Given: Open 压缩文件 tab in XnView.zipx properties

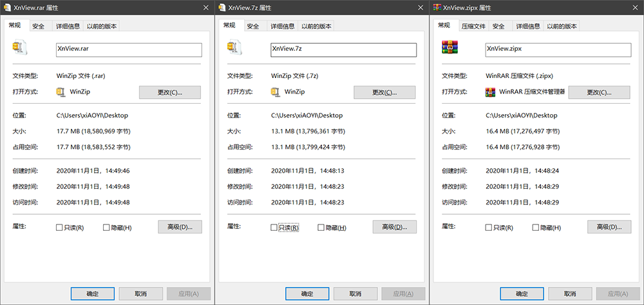Looking at the screenshot, I should click(473, 26).
